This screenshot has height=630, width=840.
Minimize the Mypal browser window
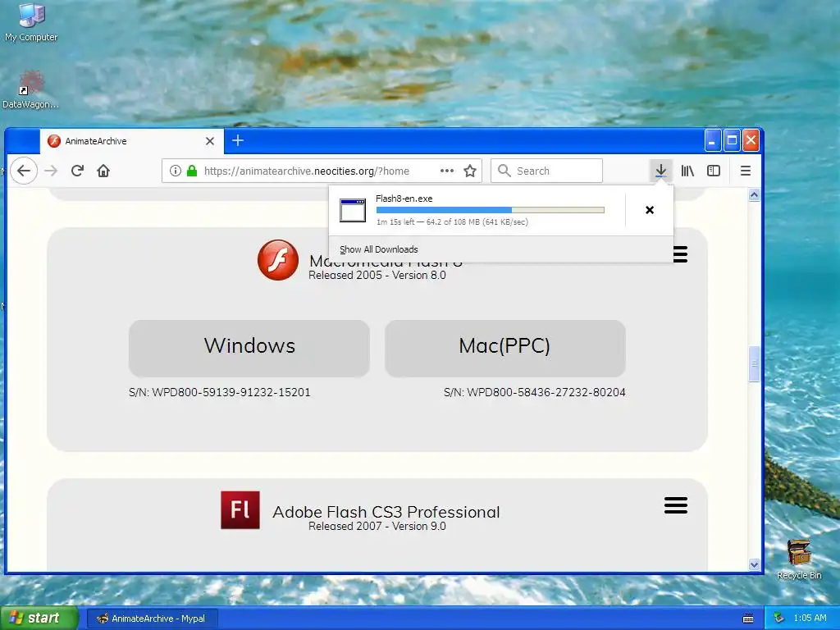712,141
